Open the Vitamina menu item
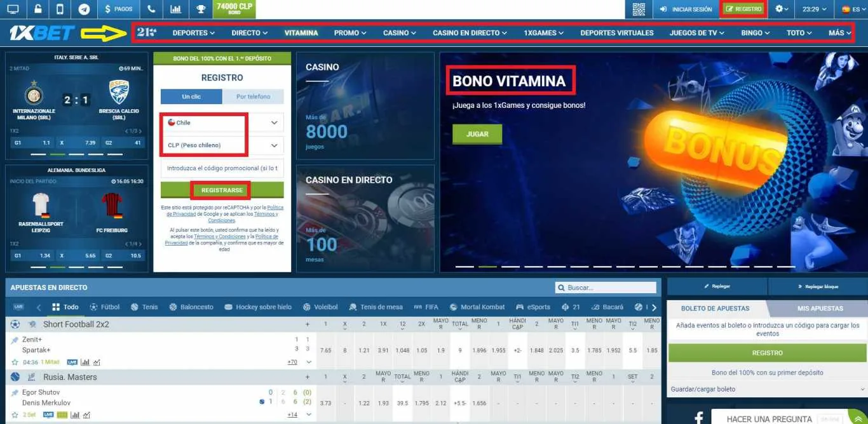868x424 pixels. (301, 33)
